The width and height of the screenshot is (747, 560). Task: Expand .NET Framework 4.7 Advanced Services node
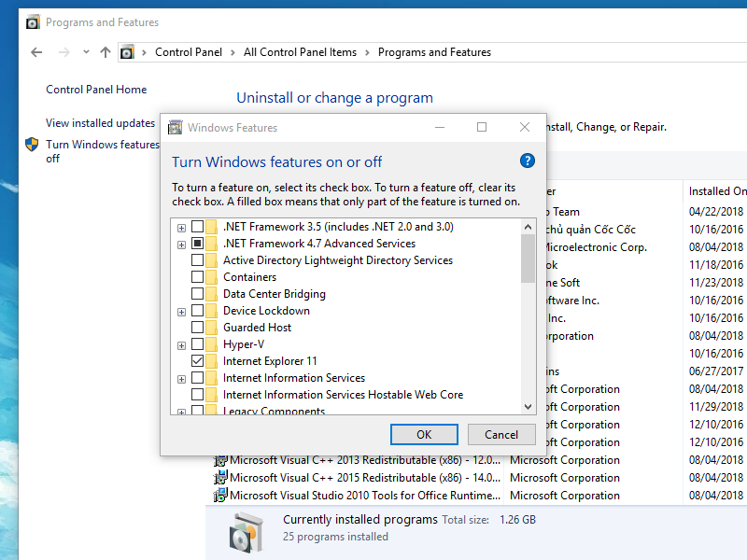pyautogui.click(x=181, y=245)
